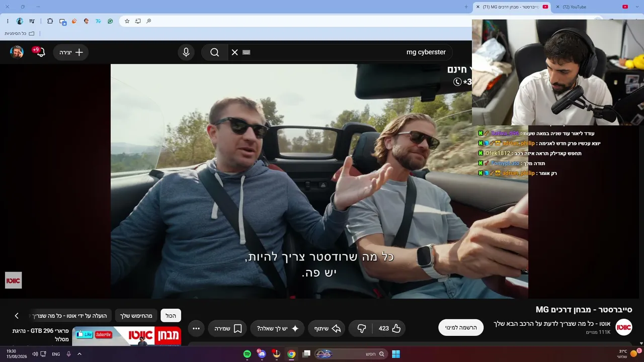Click the voice search microphone button
This screenshot has width=644, height=362.
[186, 52]
